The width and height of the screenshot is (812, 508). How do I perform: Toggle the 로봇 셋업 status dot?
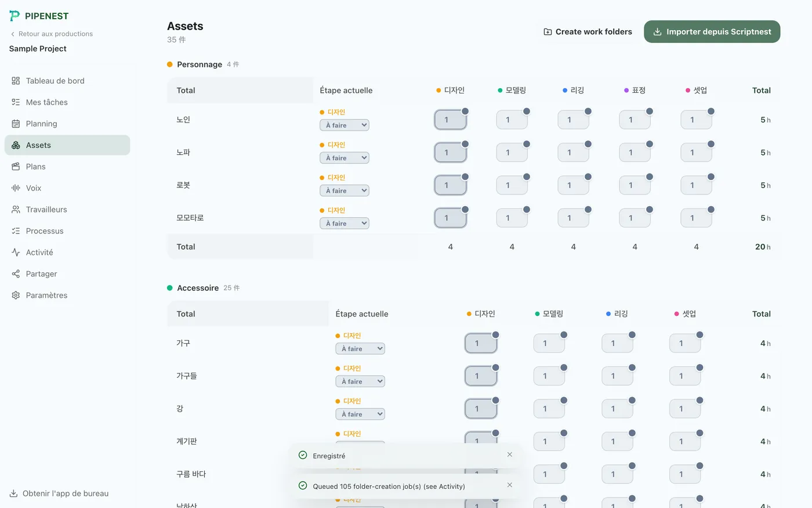pos(711,177)
